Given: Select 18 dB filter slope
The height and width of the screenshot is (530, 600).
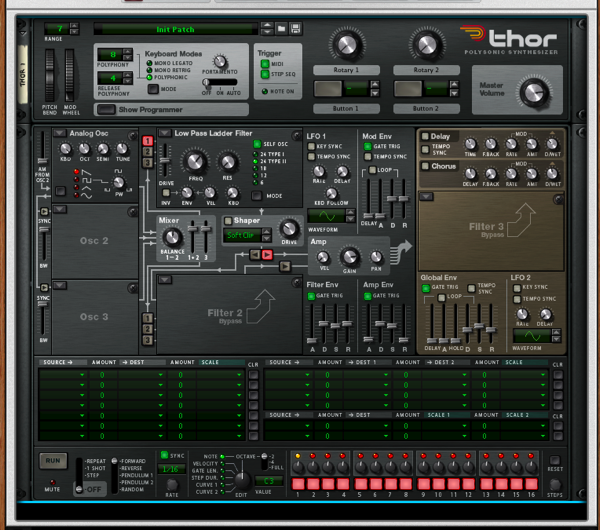Looking at the screenshot, I should pyautogui.click(x=255, y=168).
